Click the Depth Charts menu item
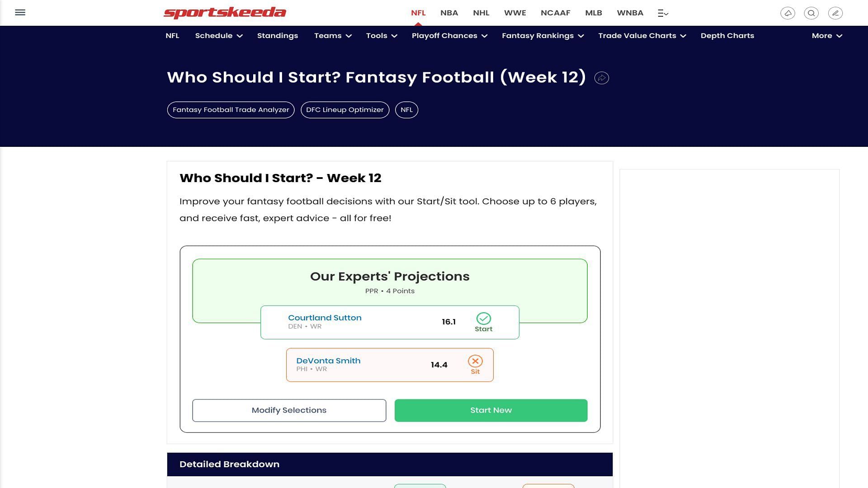Image resolution: width=868 pixels, height=488 pixels. point(727,36)
